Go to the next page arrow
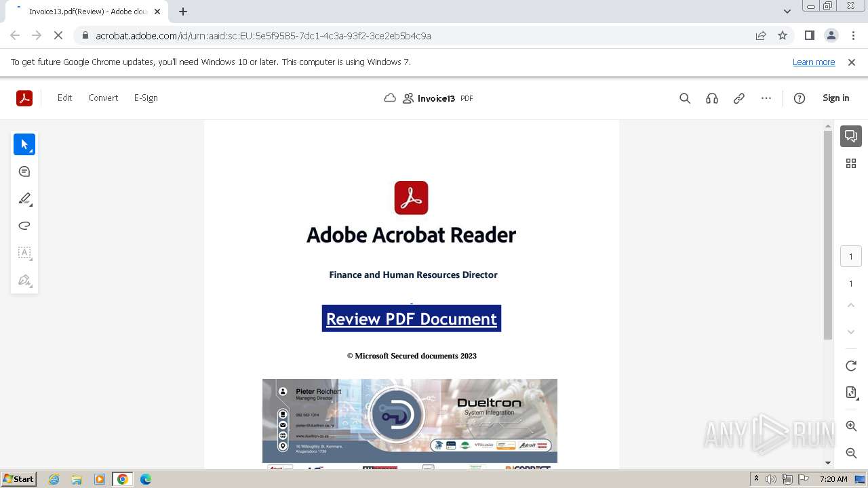 pyautogui.click(x=851, y=332)
